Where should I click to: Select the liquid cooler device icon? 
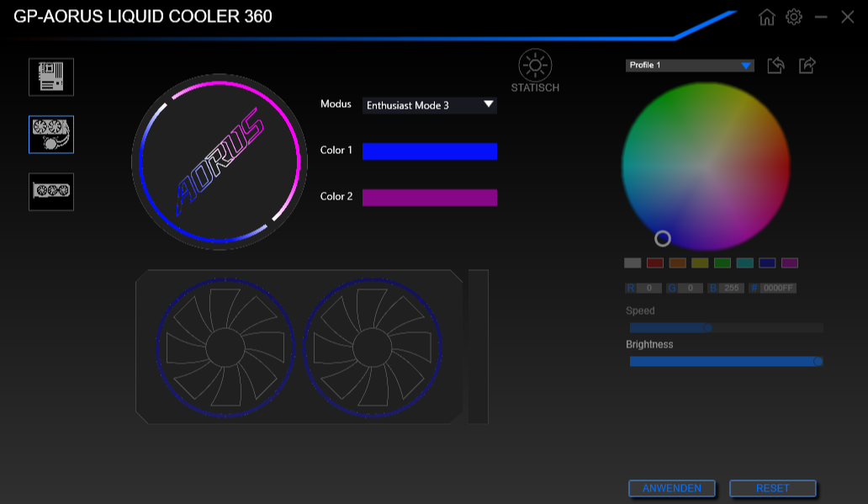coord(51,135)
